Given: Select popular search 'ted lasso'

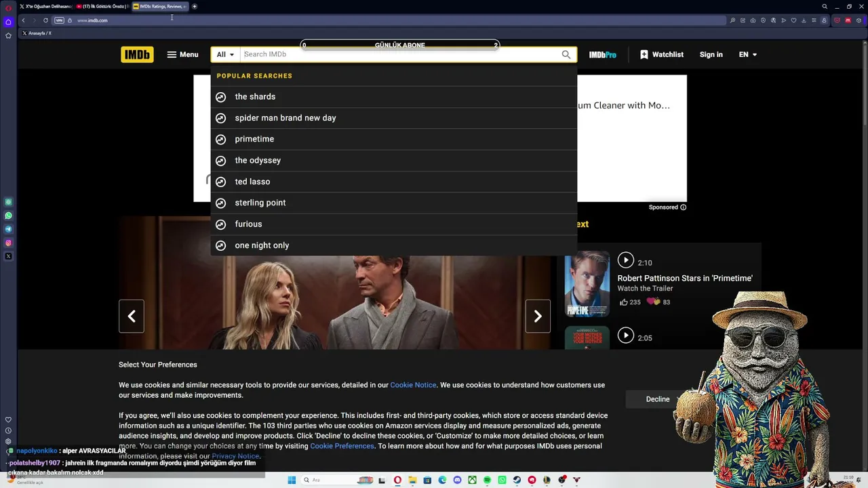Looking at the screenshot, I should (394, 182).
